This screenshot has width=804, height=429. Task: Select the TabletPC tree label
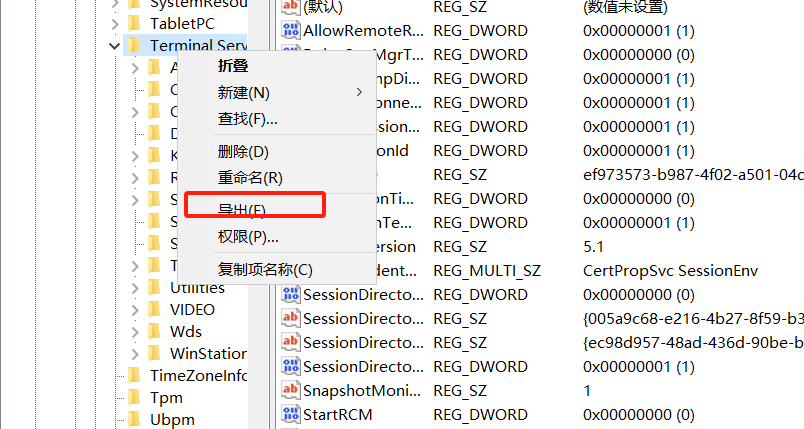coord(182,24)
